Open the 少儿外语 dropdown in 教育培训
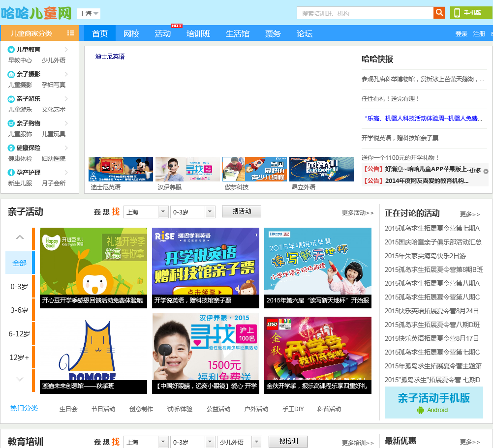This screenshot has height=448, width=493. (240, 442)
